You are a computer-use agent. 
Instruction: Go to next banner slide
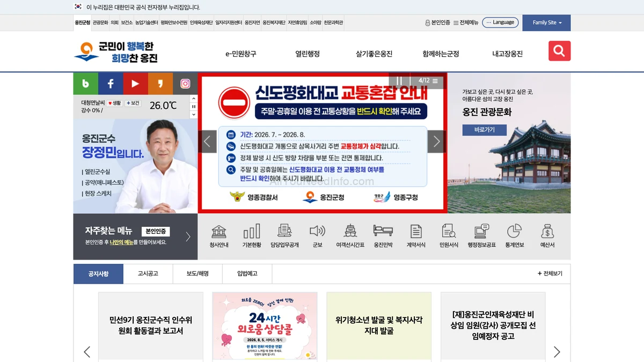(436, 142)
